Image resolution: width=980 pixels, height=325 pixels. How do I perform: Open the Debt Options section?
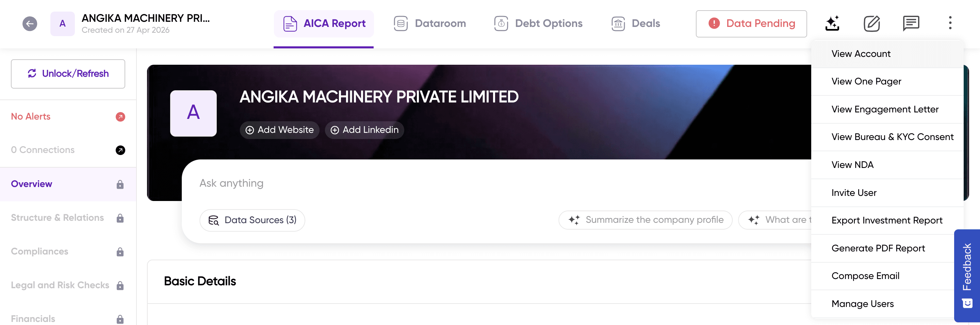click(x=538, y=23)
